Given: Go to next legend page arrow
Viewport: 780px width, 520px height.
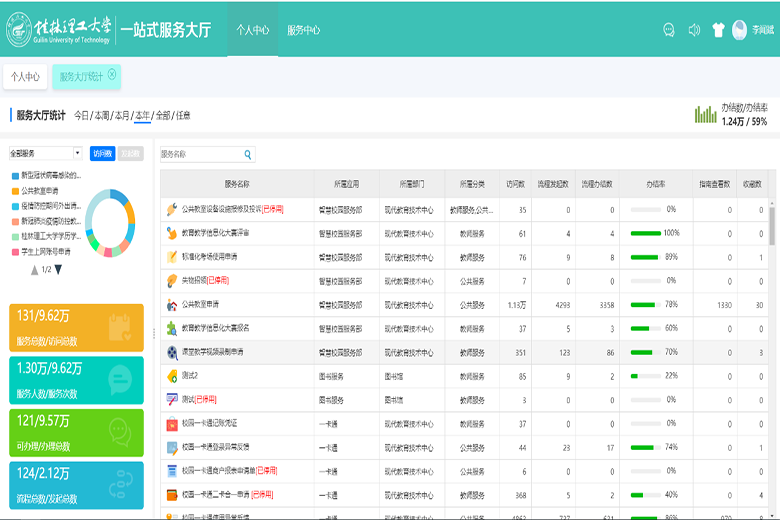Looking at the screenshot, I should [59, 269].
